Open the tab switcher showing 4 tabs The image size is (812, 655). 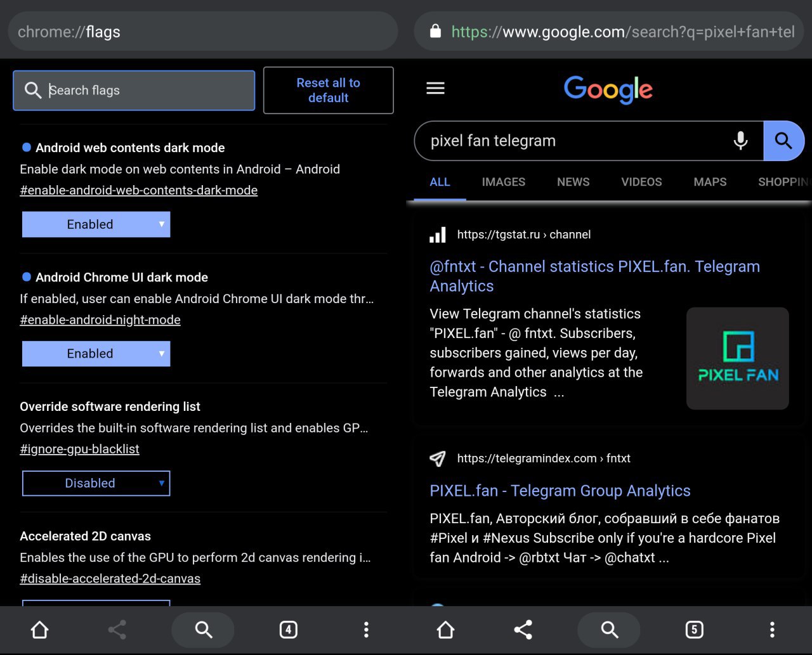click(x=288, y=630)
